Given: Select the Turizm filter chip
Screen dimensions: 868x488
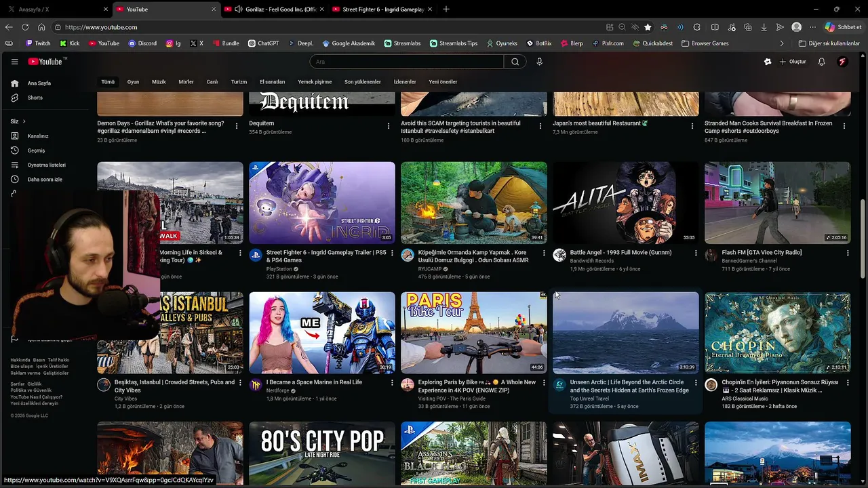Looking at the screenshot, I should [x=239, y=82].
